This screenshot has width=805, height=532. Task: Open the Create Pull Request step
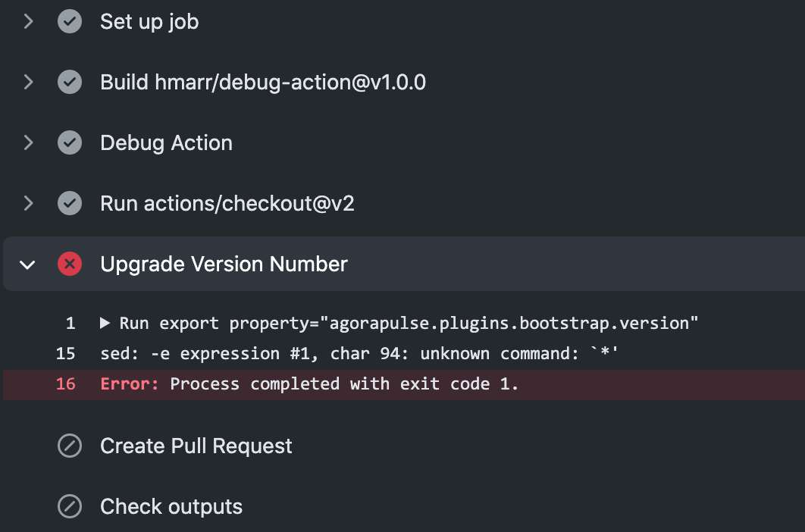196,446
